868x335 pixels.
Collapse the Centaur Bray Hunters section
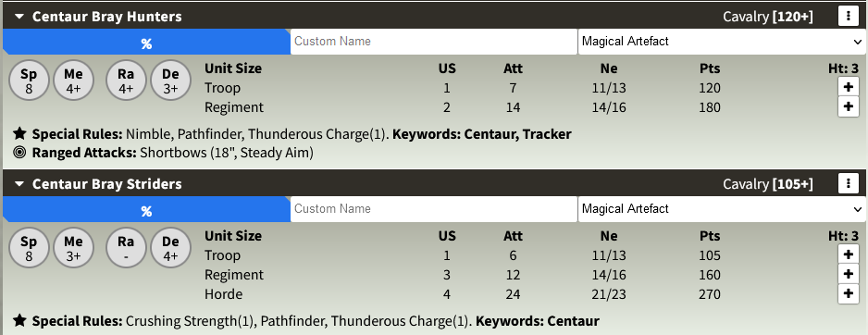click(20, 17)
